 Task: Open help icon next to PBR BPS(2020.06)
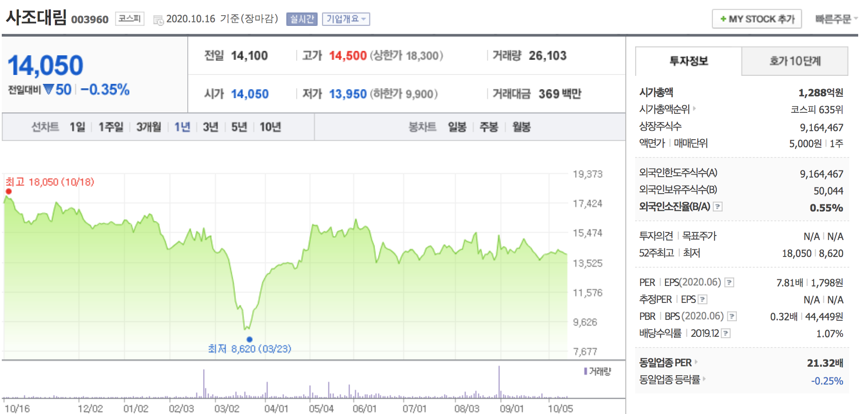point(732,316)
